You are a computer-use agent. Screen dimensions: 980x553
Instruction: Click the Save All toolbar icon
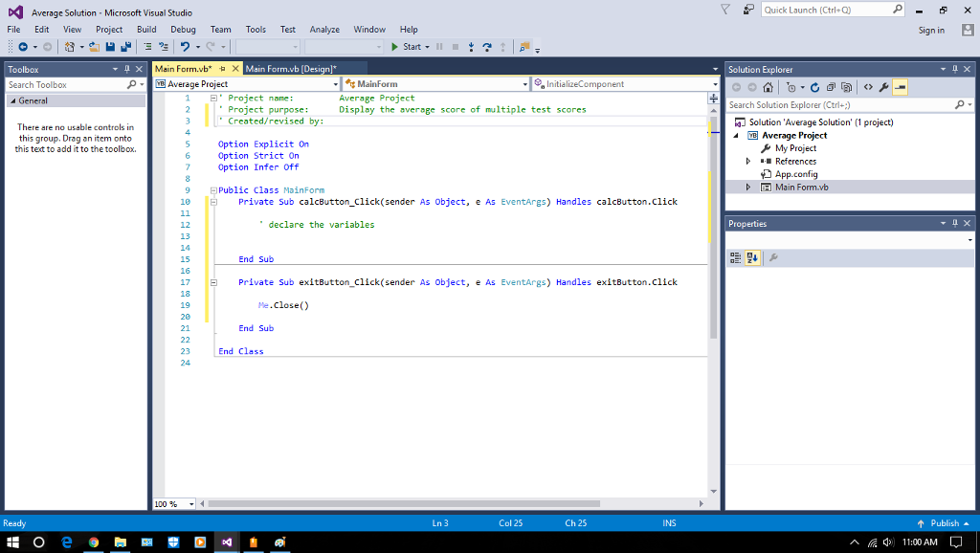click(x=127, y=47)
